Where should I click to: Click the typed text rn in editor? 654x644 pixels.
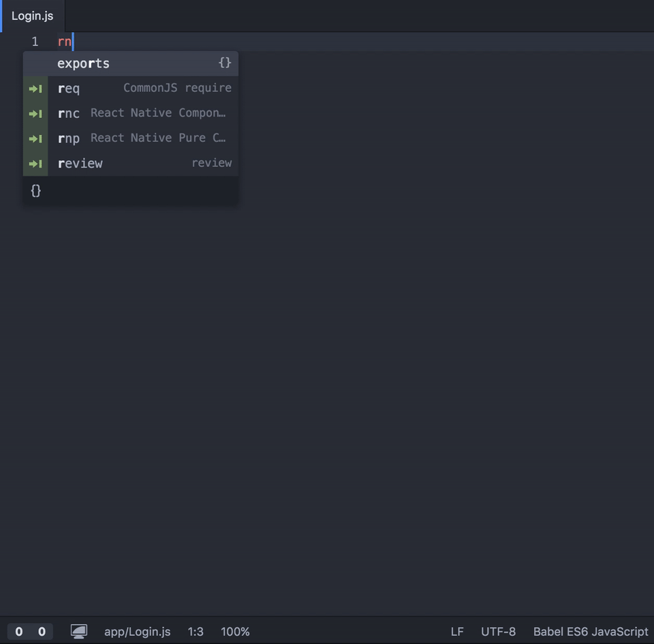65,42
